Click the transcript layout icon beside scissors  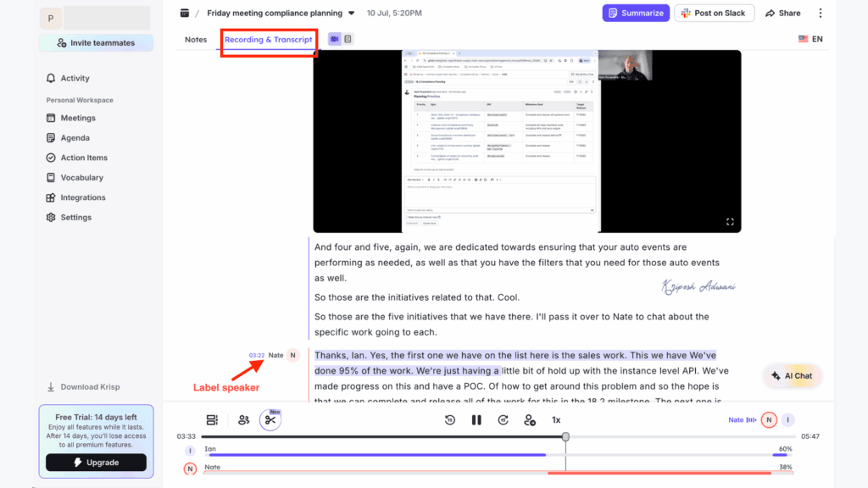coord(212,419)
